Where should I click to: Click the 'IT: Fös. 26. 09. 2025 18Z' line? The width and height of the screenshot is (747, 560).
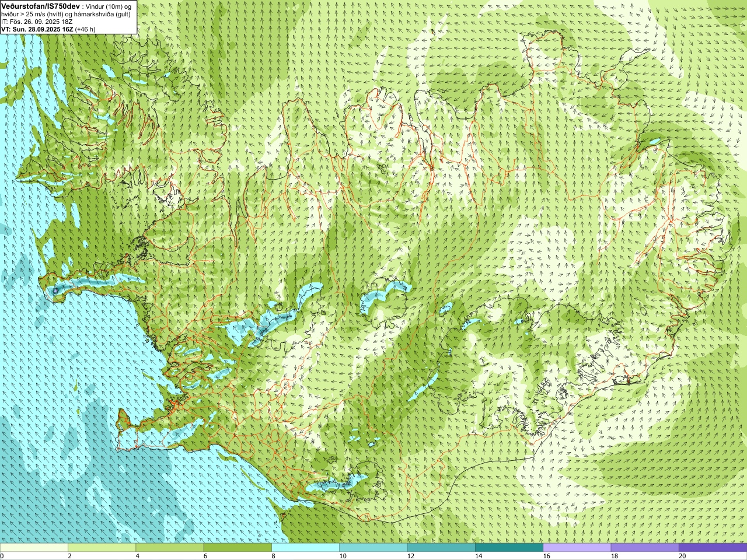point(37,22)
